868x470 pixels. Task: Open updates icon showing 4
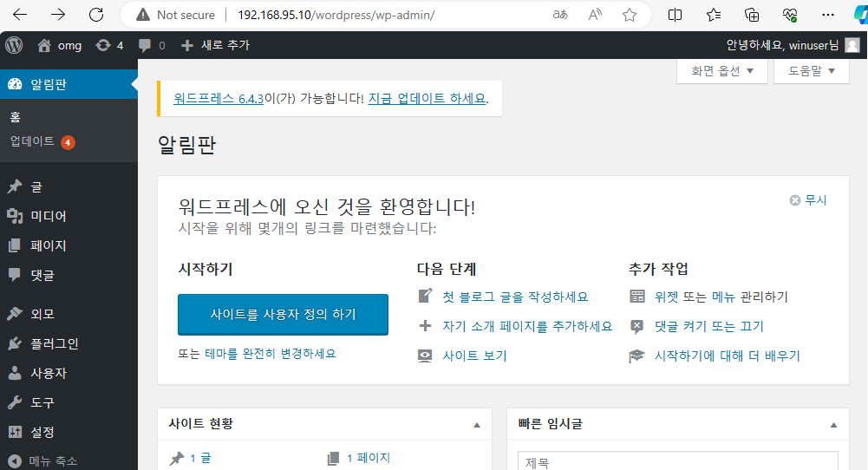pos(109,45)
